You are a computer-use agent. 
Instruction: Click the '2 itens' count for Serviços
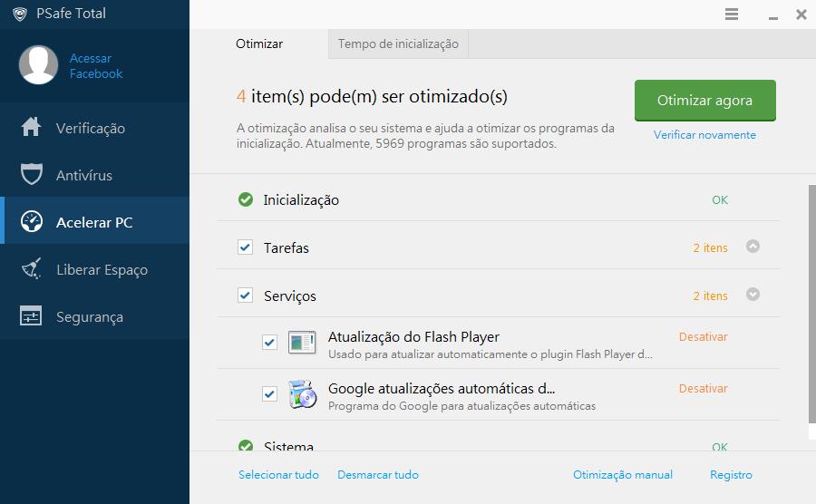pyautogui.click(x=710, y=296)
